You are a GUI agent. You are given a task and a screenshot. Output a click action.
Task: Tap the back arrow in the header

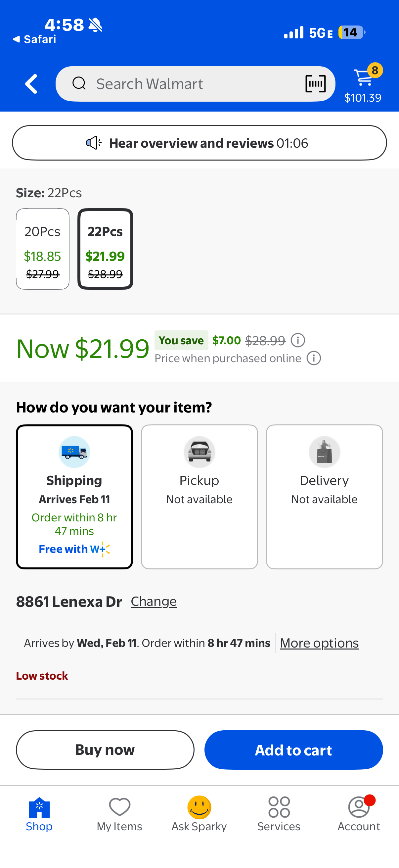click(31, 83)
